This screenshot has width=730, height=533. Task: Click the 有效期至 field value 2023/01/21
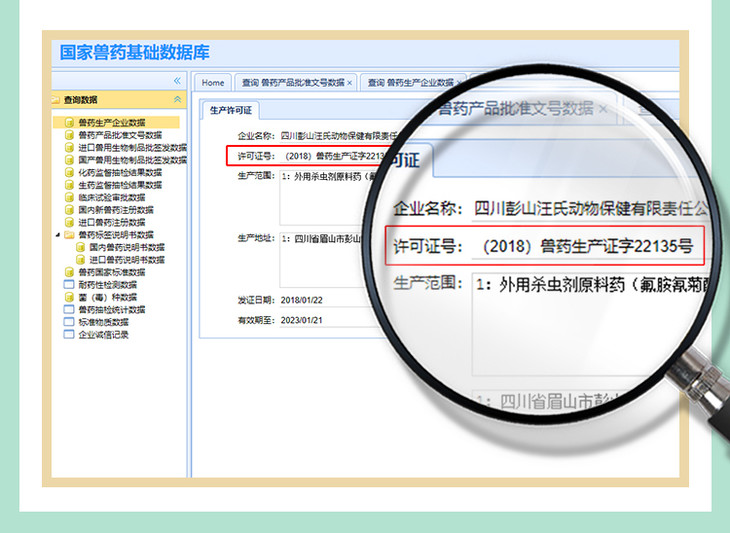pyautogui.click(x=302, y=320)
